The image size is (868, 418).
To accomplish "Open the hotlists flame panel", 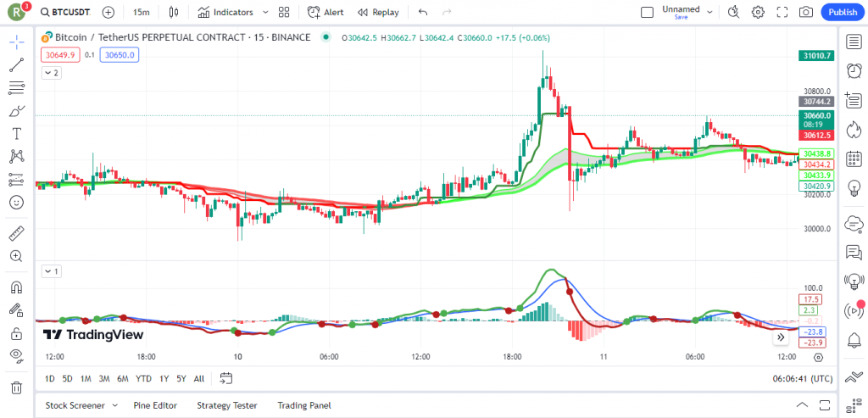I will pyautogui.click(x=854, y=130).
